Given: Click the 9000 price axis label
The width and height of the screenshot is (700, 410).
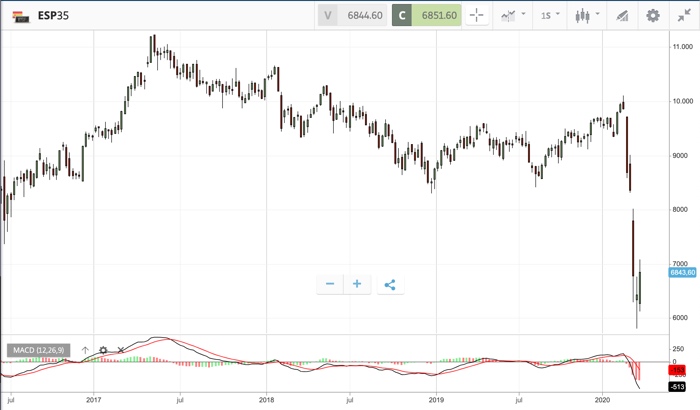Looking at the screenshot, I should pyautogui.click(x=680, y=155).
